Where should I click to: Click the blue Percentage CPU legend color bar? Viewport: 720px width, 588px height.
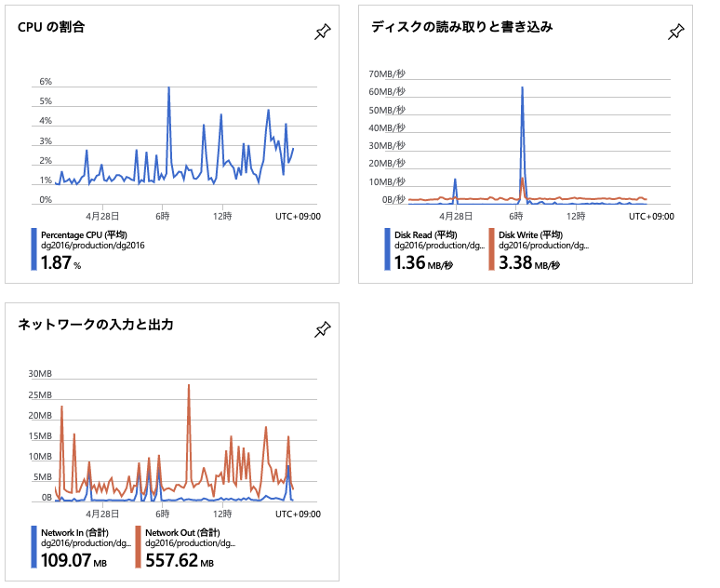click(33, 249)
